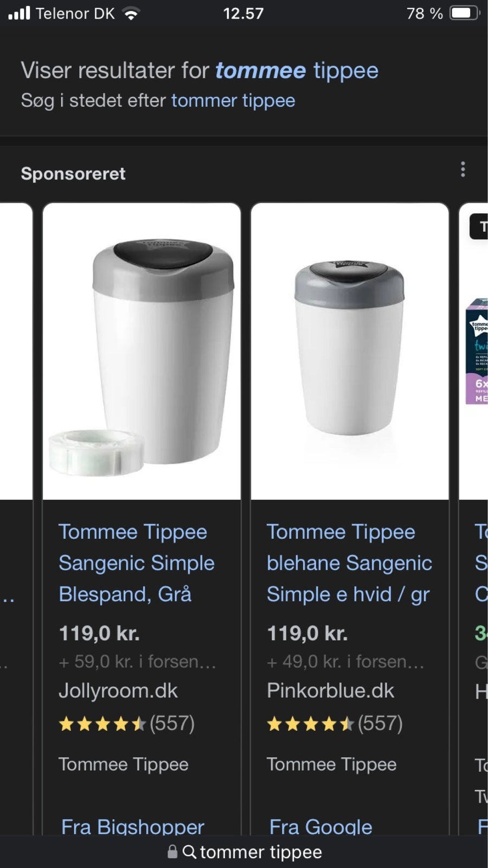Open the Fra Google link

[320, 826]
